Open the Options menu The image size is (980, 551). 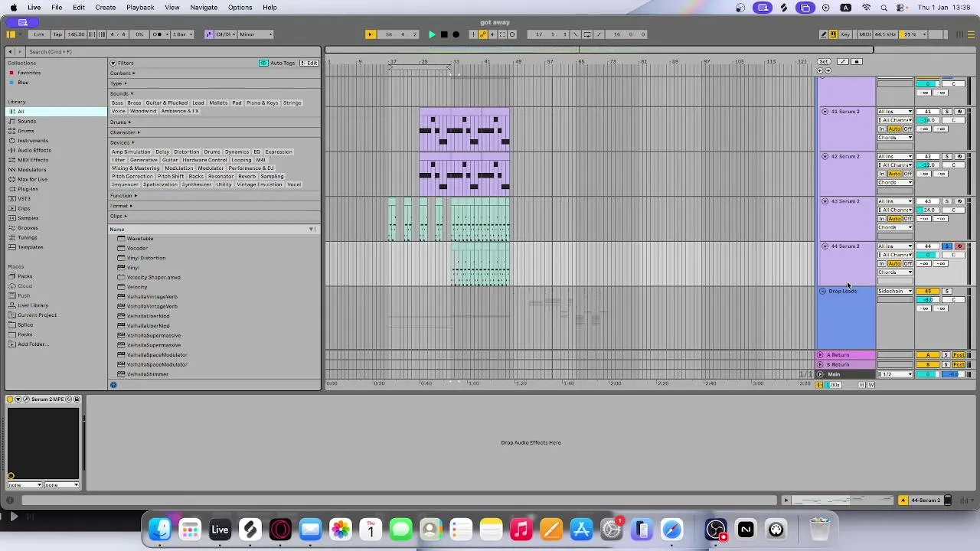(240, 7)
